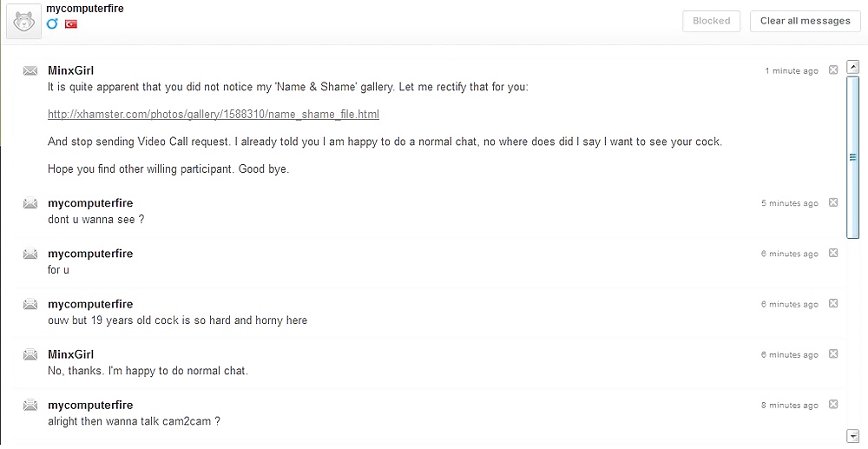
Task: Click Clear all messages button
Action: pos(805,21)
